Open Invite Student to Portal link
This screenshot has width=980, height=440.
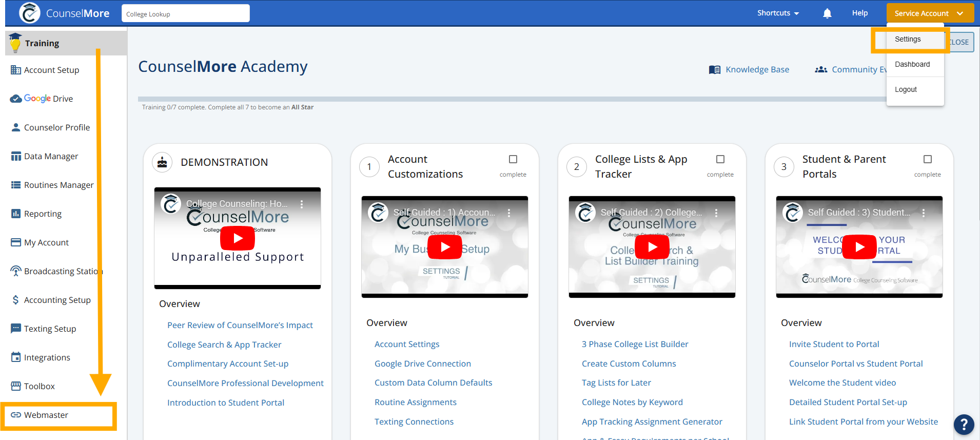(x=834, y=344)
